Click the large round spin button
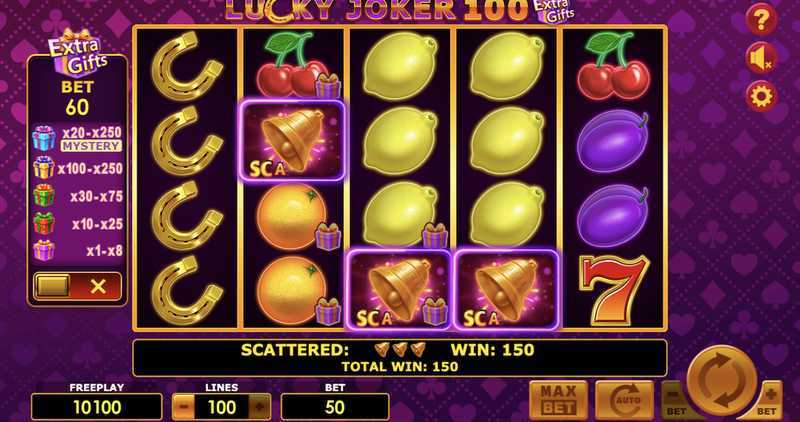The height and width of the screenshot is (422, 800). coord(722,380)
